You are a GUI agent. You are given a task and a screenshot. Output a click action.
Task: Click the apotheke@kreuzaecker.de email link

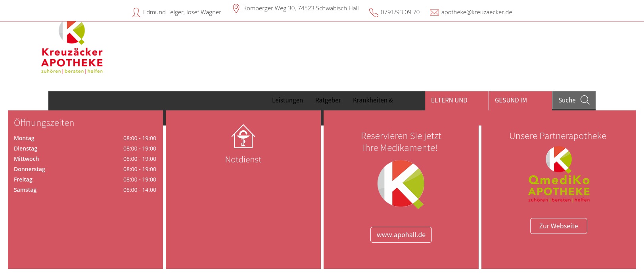(477, 12)
